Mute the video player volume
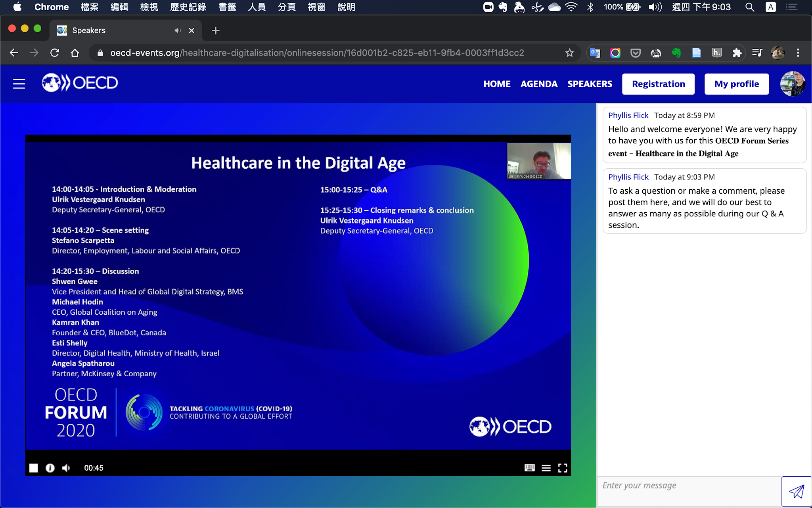 click(66, 468)
